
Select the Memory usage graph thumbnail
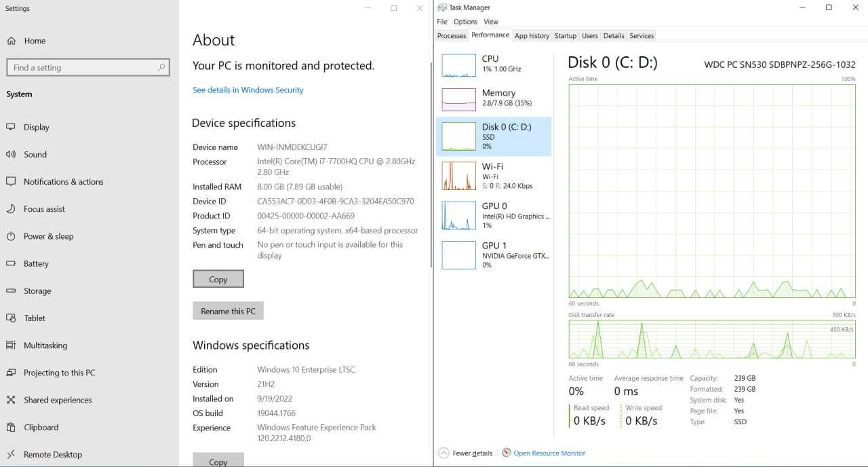click(x=459, y=99)
